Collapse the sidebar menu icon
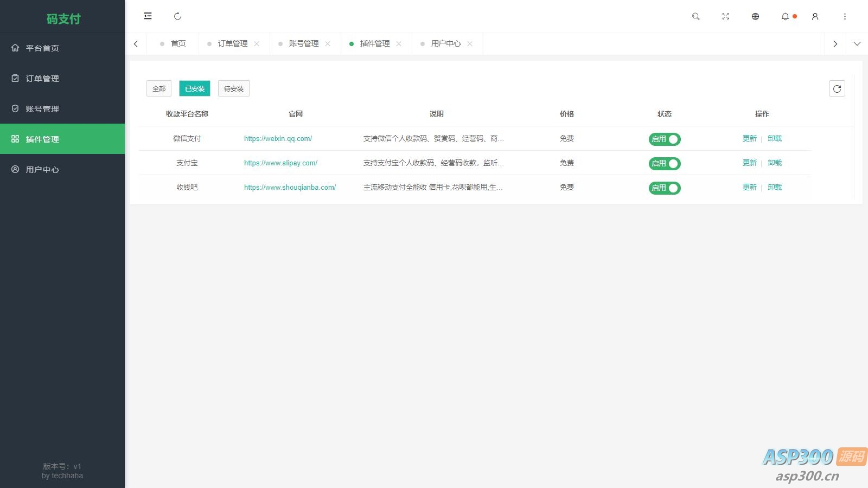Image resolution: width=868 pixels, height=488 pixels. 148,16
